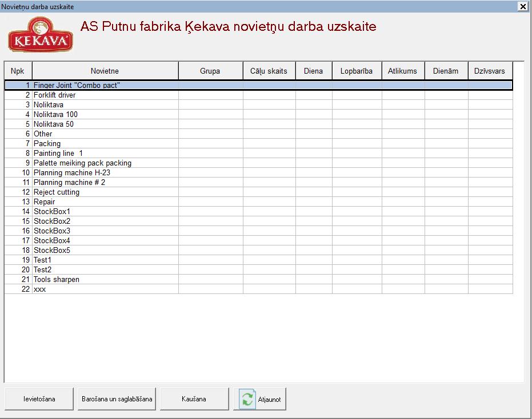Viewport: 532px width, 419px height.
Task: Select the StockBox4 row
Action: click(x=258, y=241)
